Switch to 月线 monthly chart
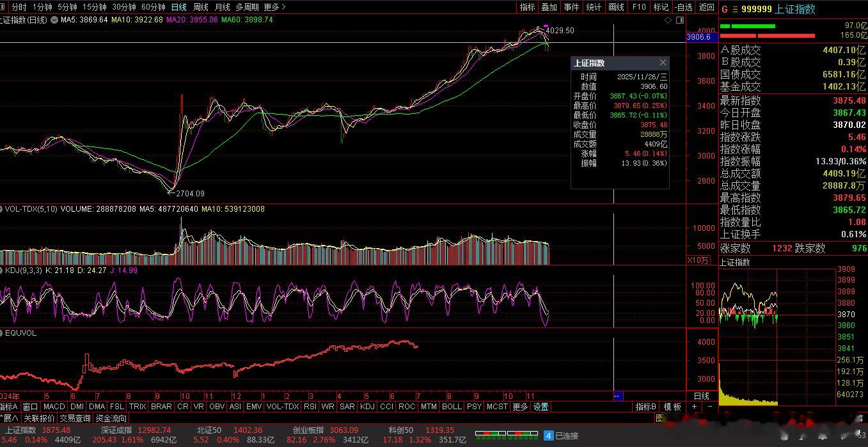Screen dimensions: 868x447 222,7
